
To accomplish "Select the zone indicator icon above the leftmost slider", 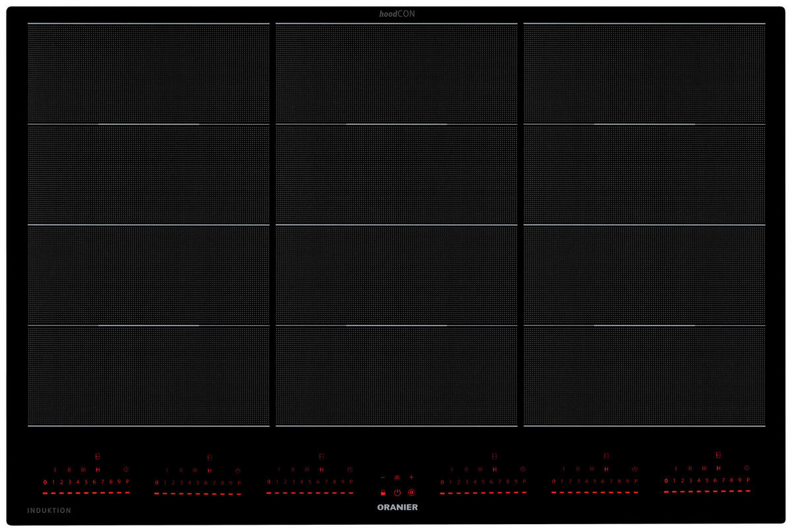I will point(98,457).
